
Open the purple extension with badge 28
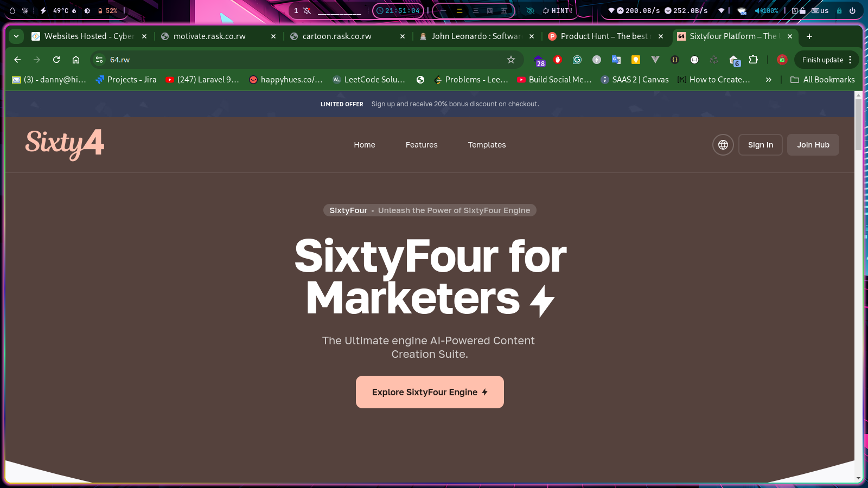[539, 61]
